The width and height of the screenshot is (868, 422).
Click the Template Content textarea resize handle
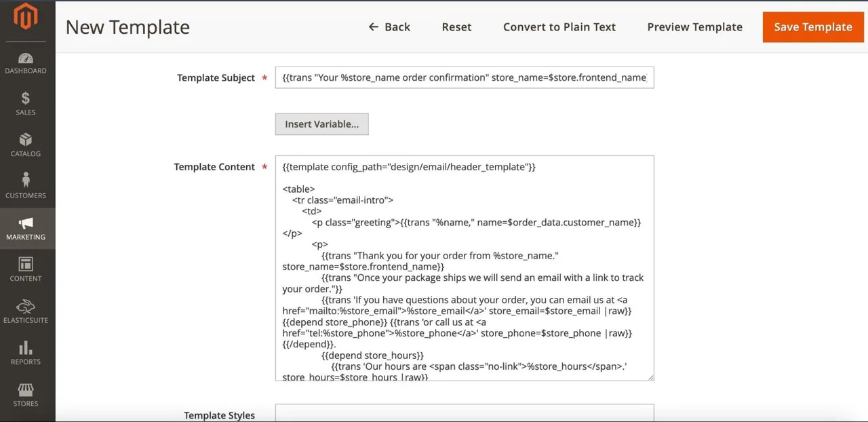click(650, 377)
